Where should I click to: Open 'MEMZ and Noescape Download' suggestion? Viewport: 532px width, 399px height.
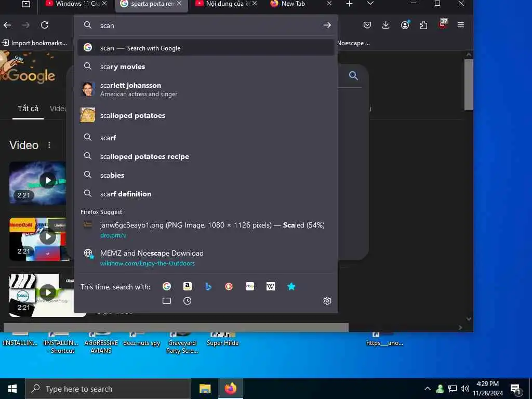tap(206, 258)
